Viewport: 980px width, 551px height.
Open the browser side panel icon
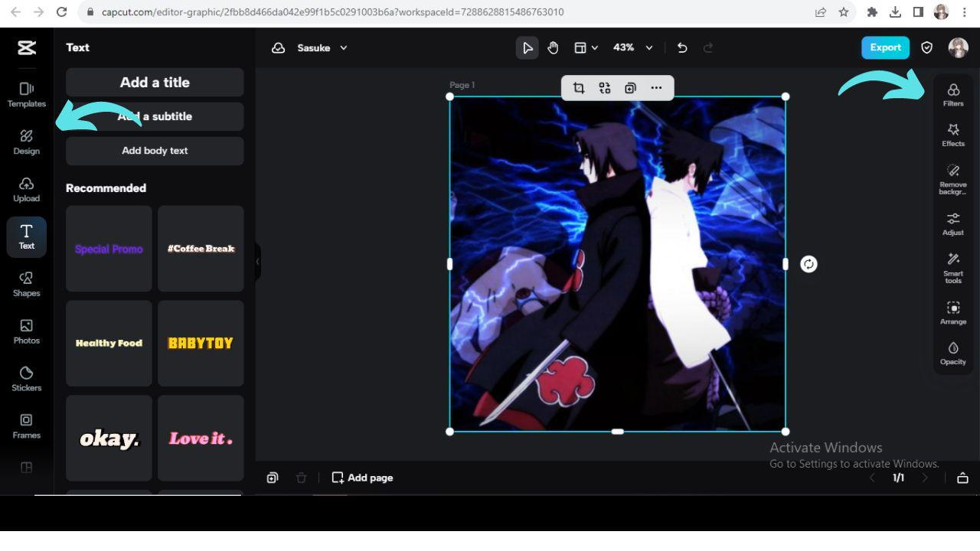(918, 12)
